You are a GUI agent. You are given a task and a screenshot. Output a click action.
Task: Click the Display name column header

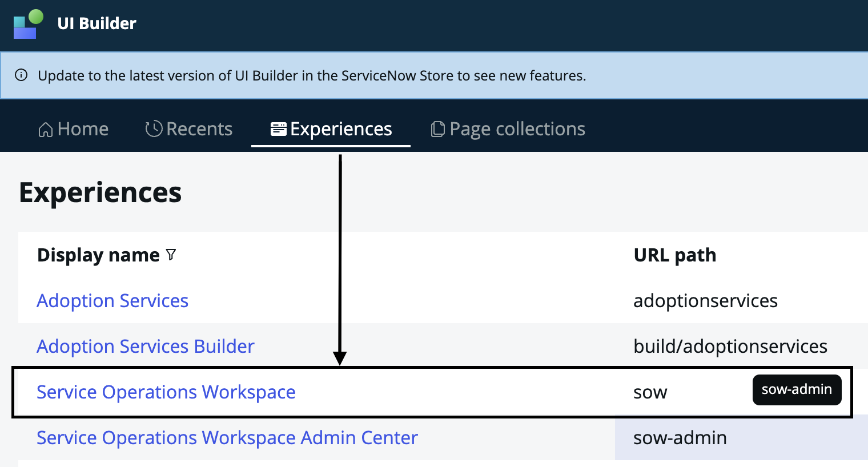(98, 255)
